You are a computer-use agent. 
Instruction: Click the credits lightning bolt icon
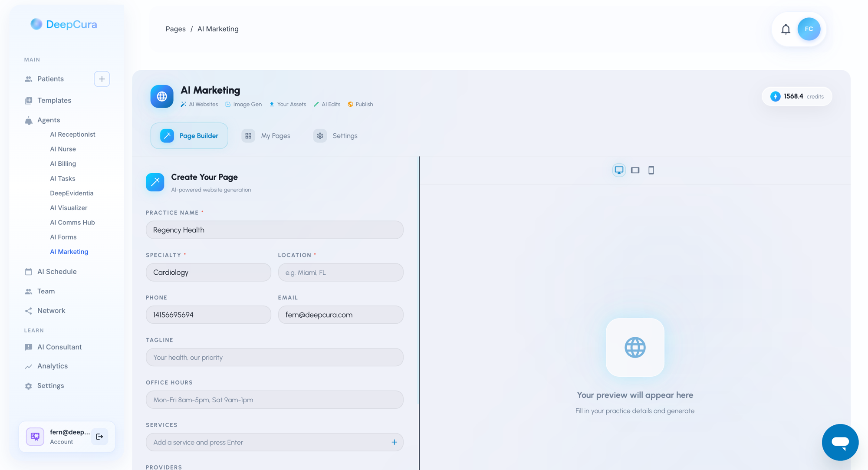775,96
